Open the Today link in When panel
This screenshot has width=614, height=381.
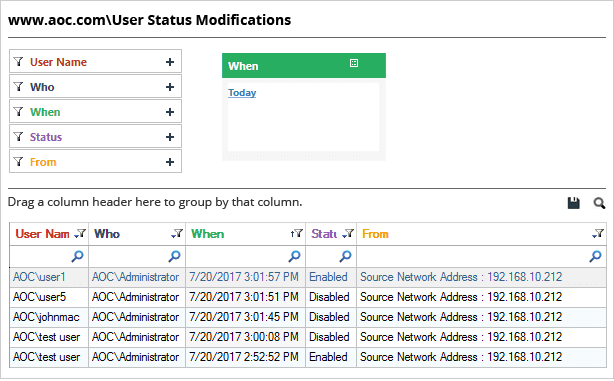tap(242, 93)
